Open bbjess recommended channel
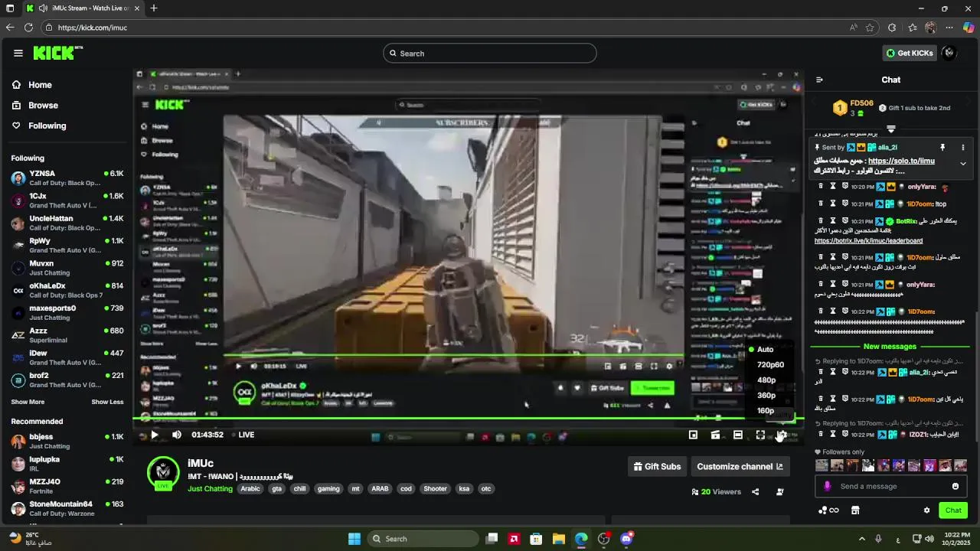 point(67,442)
